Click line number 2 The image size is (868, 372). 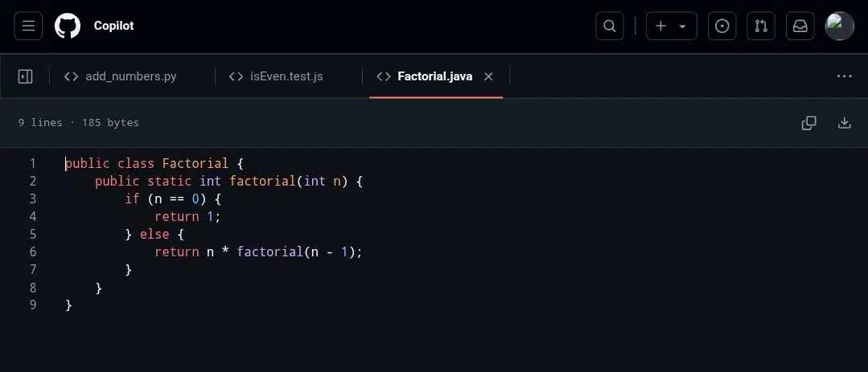coord(33,182)
